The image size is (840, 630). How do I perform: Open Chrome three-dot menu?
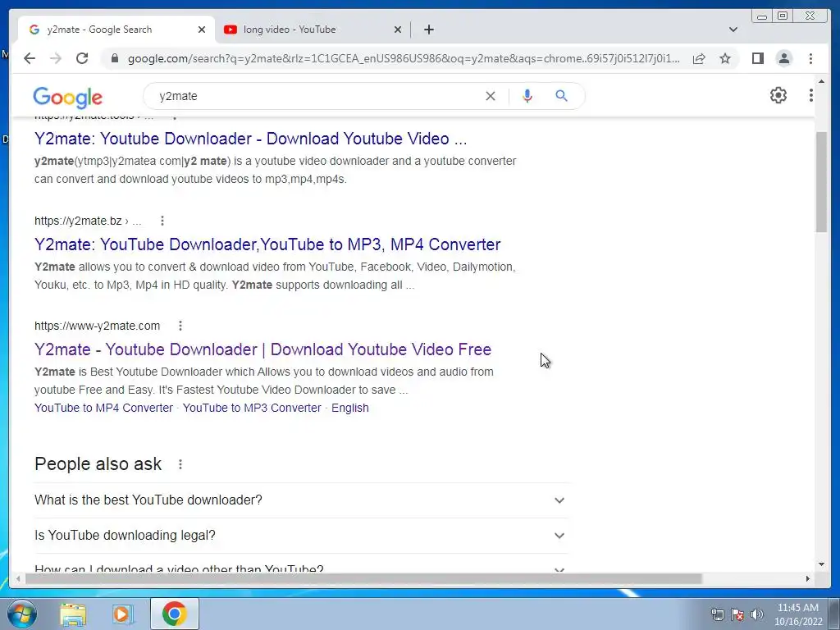[x=811, y=58]
